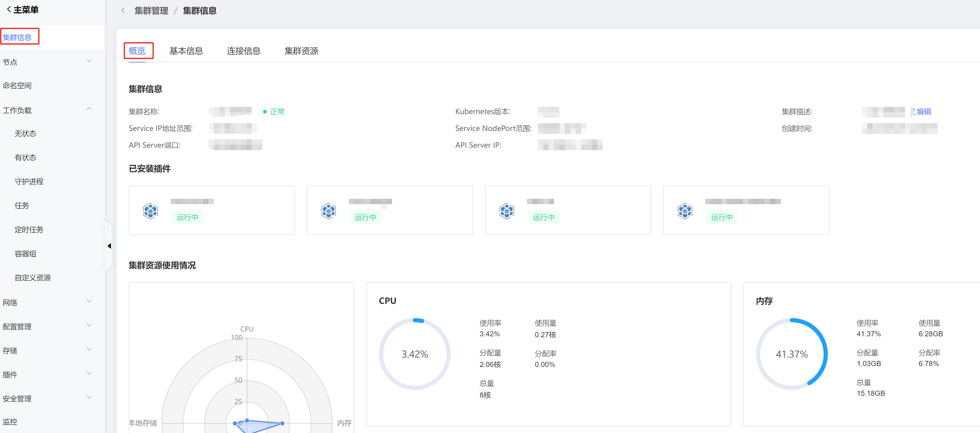Click the 主菜单 back chevron
980x433 pixels.
(9, 10)
